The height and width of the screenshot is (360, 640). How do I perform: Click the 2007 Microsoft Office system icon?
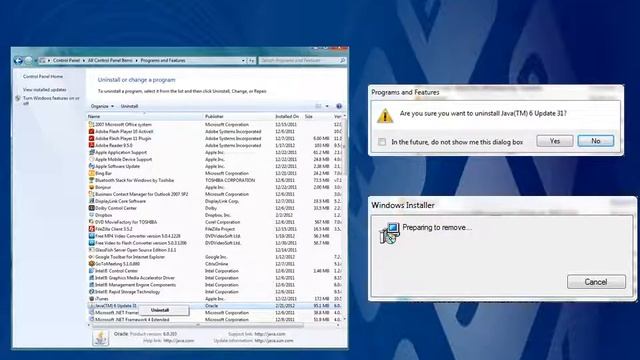click(x=91, y=124)
